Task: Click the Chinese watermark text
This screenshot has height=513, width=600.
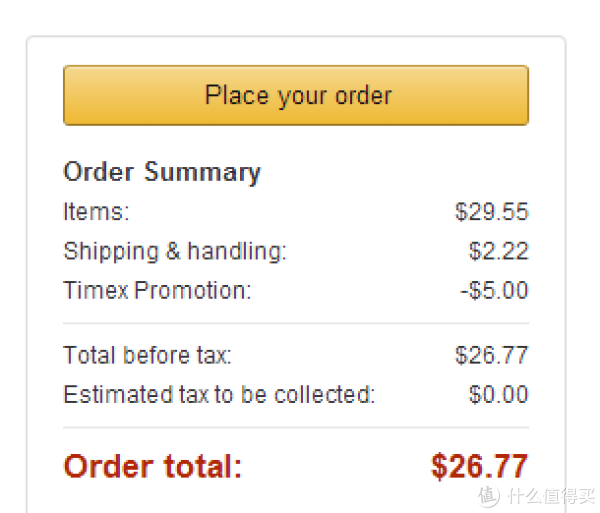Action: point(551,496)
